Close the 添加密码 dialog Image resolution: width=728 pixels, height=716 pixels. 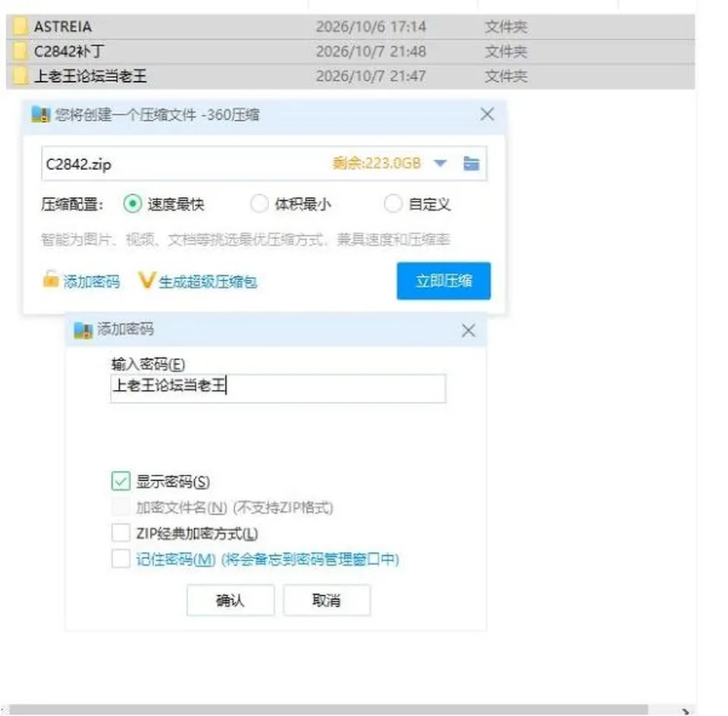469,331
